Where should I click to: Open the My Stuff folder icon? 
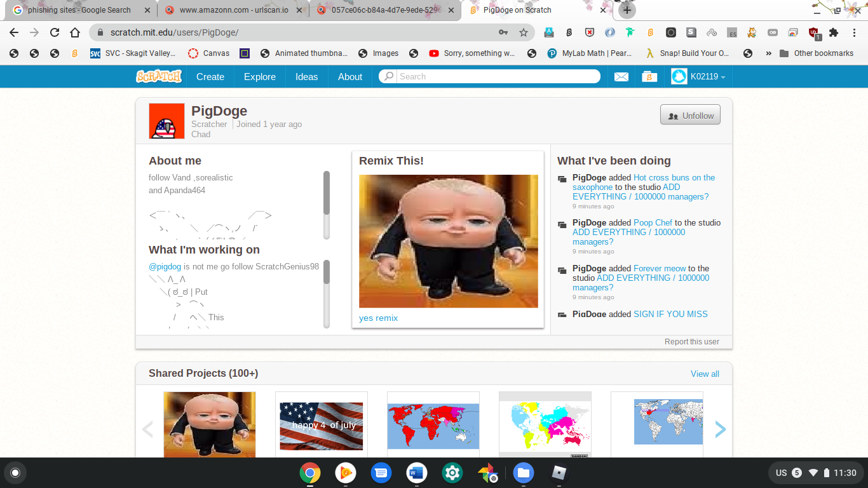[x=649, y=77]
